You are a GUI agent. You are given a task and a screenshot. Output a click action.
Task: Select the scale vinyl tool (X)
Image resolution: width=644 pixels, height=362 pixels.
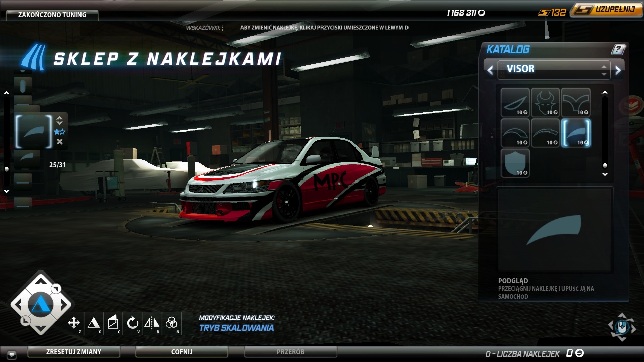[x=94, y=323]
